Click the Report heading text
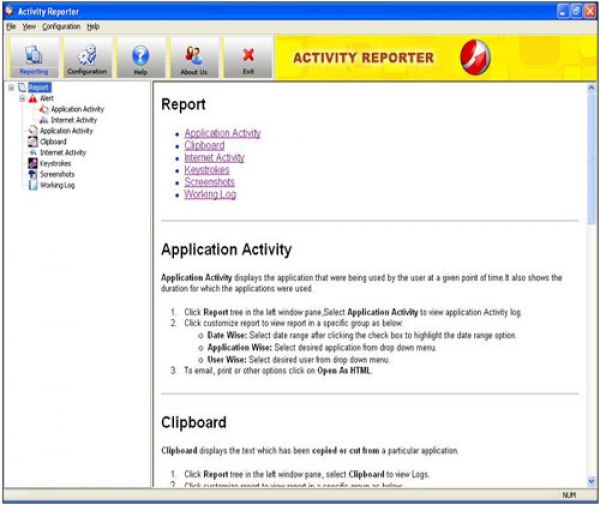This screenshot has width=600, height=505. (x=183, y=104)
